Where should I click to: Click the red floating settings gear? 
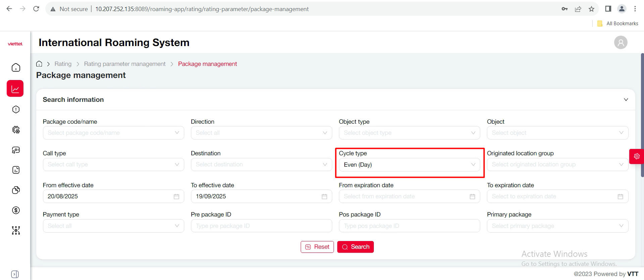tap(636, 156)
